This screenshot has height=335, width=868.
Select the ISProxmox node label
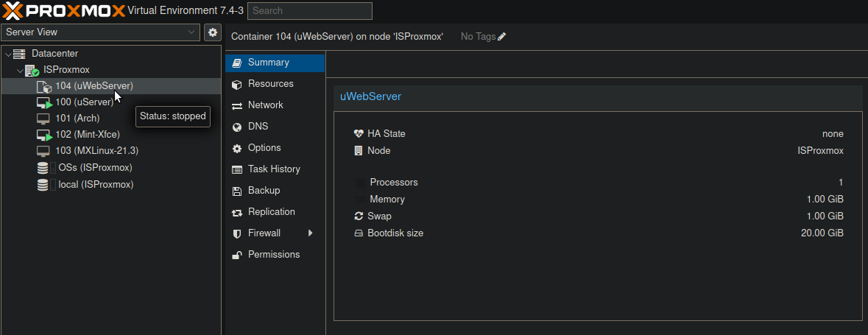pos(66,70)
